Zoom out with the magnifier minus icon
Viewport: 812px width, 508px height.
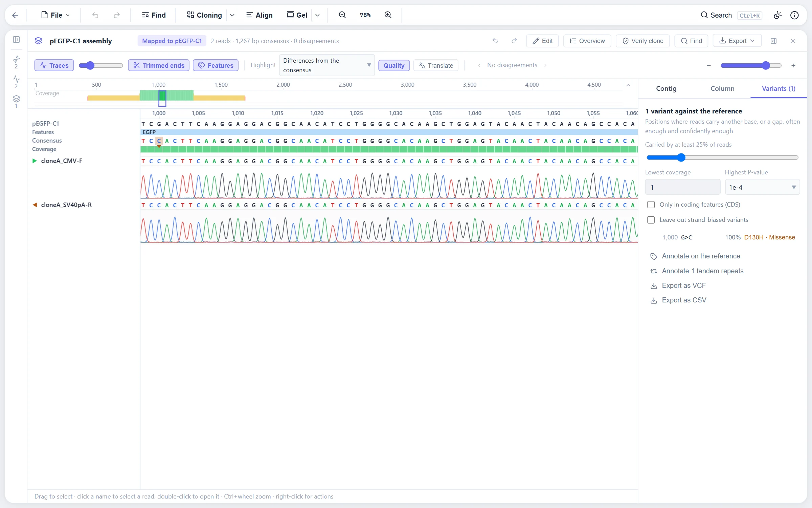[342, 15]
